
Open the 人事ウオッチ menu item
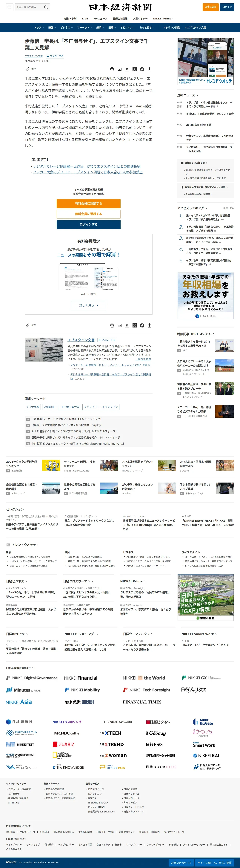(x=140, y=19)
